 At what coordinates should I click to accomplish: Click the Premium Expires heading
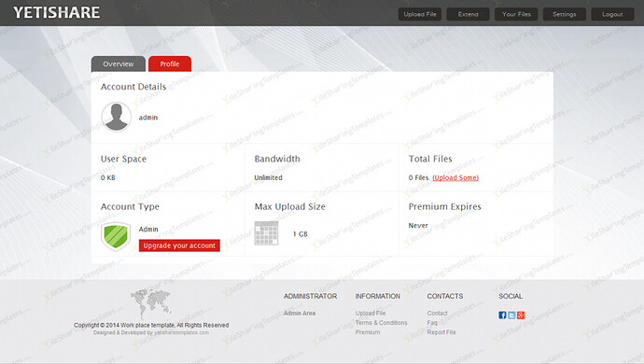click(445, 206)
